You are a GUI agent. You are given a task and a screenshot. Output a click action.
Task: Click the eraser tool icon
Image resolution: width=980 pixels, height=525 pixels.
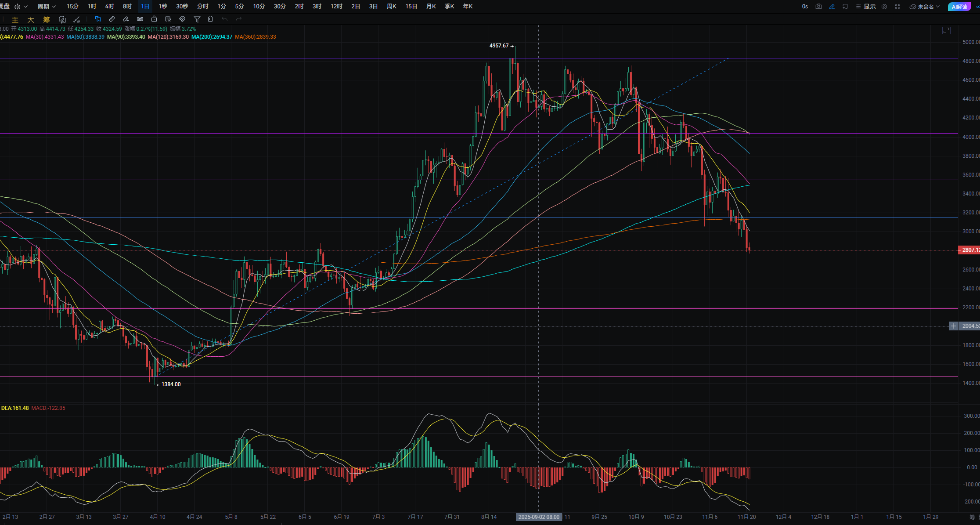coord(126,19)
